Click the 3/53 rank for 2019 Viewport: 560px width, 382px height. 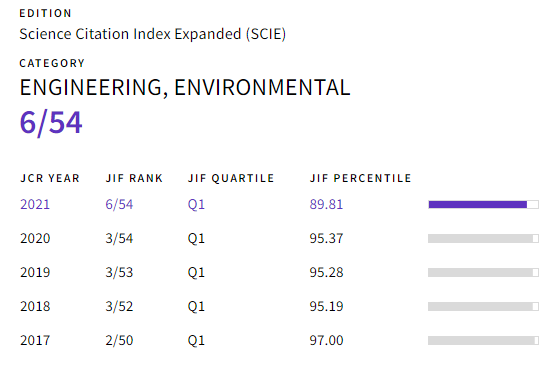point(119,272)
